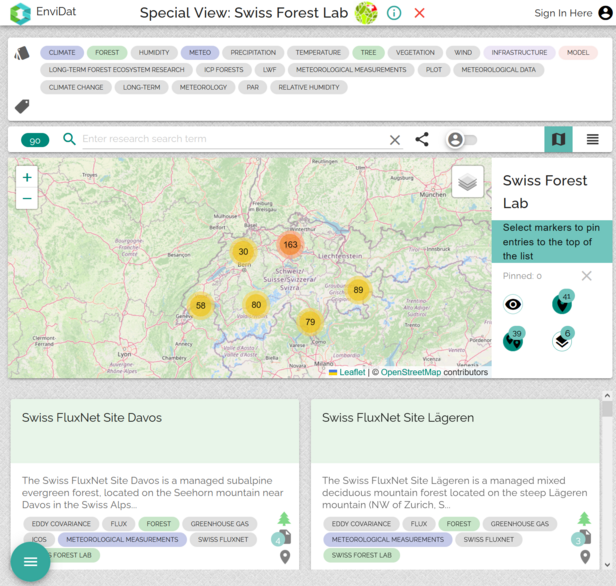Click the 79 marker cluster
This screenshot has height=586, width=616.
point(310,322)
